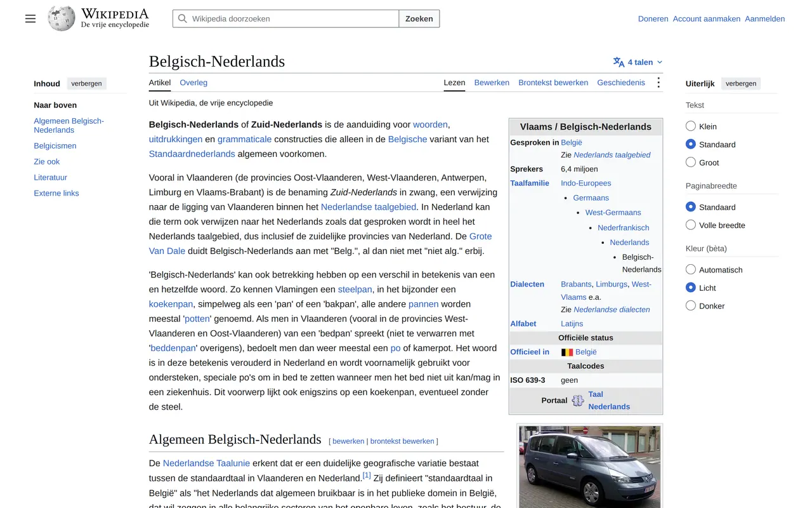Edit the Algemeen Belgisch-Nederlands section via bewerken
Screen dimensions: 812x508
click(x=348, y=441)
